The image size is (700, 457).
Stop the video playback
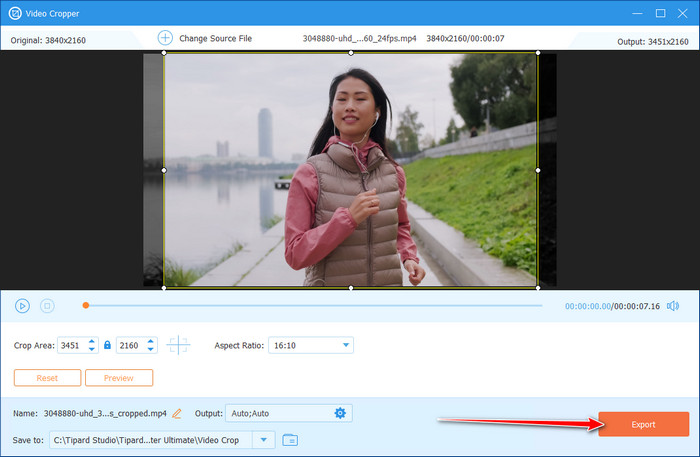pos(47,306)
